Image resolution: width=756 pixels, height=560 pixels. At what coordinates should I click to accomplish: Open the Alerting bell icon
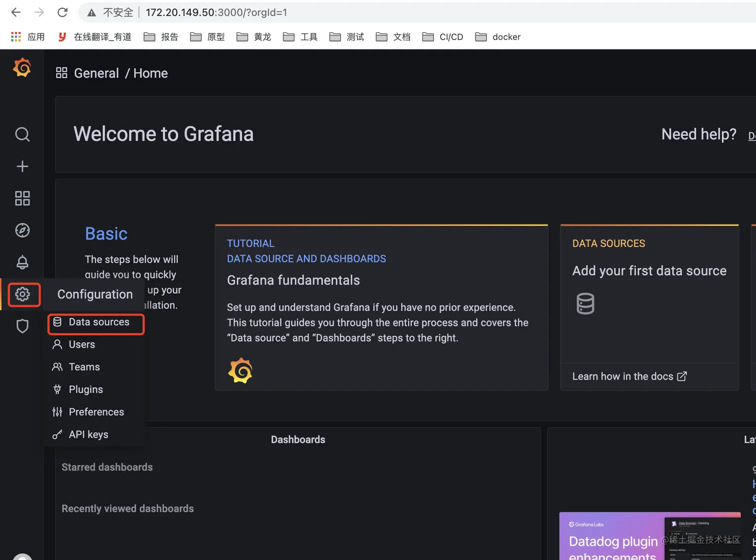point(22,262)
